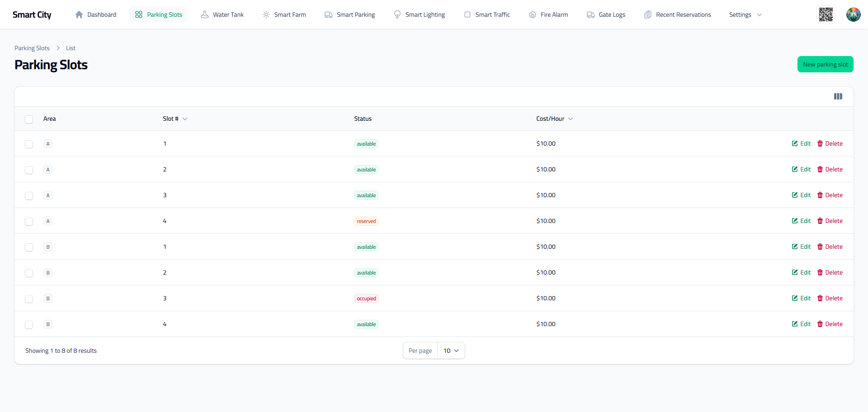This screenshot has width=868, height=412.
Task: Click the Edit link for slot B 4
Action: click(x=802, y=324)
